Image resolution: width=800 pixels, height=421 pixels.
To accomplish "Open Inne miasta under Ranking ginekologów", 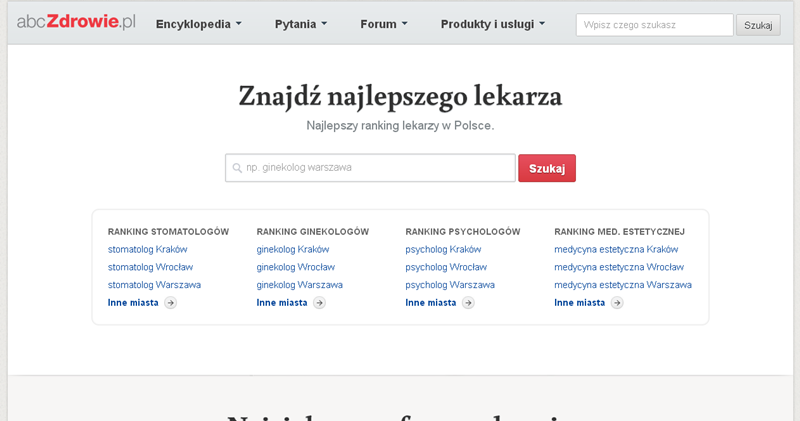I will click(x=282, y=303).
